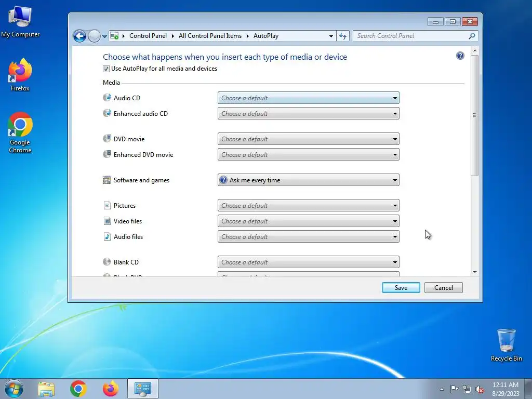This screenshot has height=399, width=532.
Task: Click the Forward navigation arrow button
Action: click(x=94, y=36)
